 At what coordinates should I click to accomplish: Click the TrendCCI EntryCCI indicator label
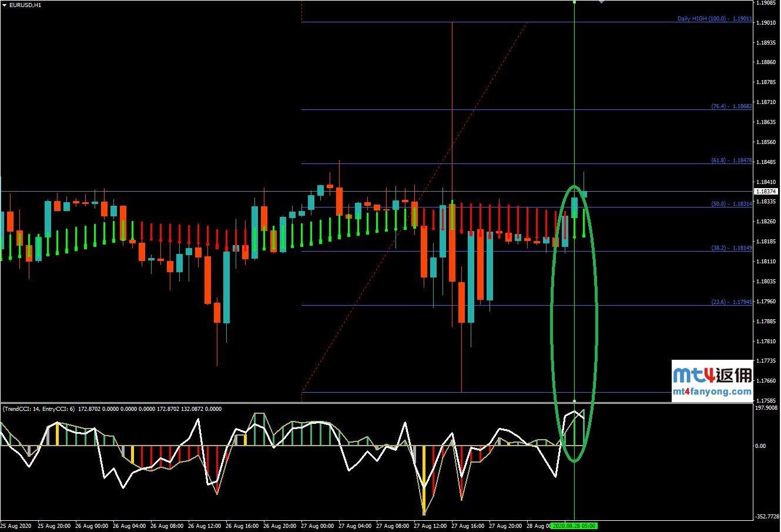pos(113,409)
